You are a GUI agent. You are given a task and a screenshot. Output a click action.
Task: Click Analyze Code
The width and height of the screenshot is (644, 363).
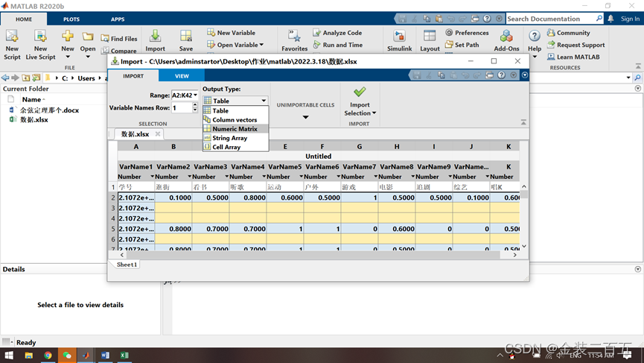(337, 33)
